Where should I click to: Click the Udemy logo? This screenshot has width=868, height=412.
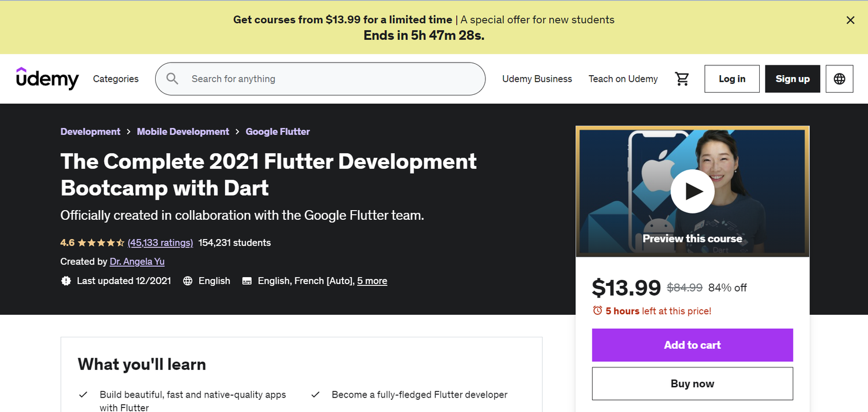[47, 79]
